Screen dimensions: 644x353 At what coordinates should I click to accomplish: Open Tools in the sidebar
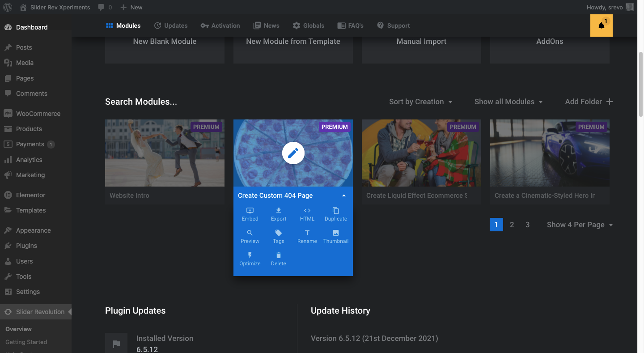[x=36, y=276]
